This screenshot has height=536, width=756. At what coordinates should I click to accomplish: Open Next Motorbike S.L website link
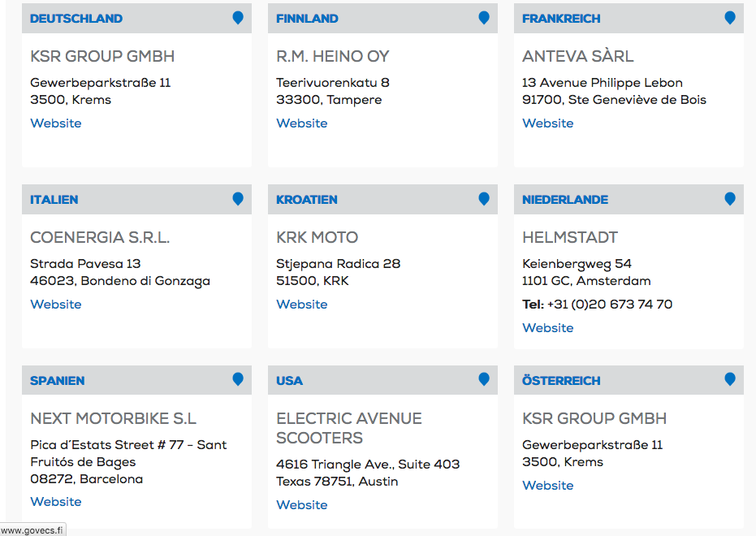tap(56, 502)
